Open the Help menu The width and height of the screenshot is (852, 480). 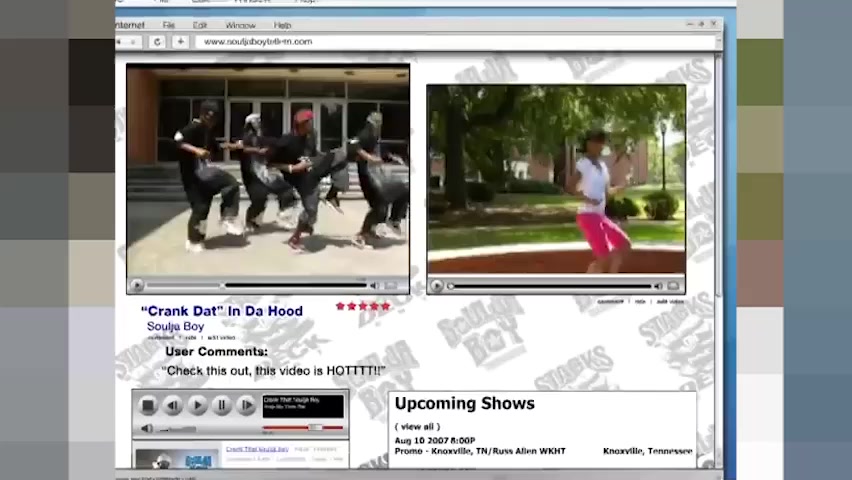pyautogui.click(x=282, y=25)
